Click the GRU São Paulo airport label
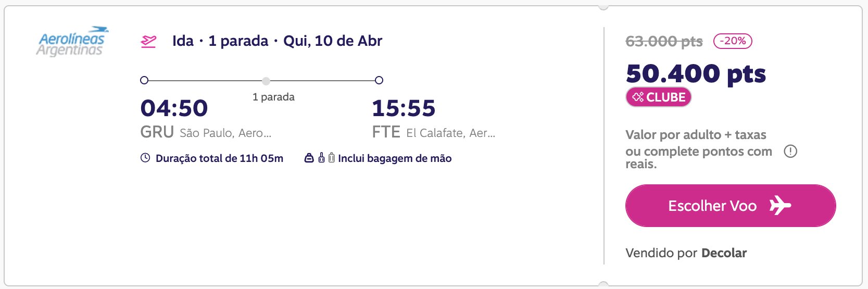868x289 pixels. [206, 132]
